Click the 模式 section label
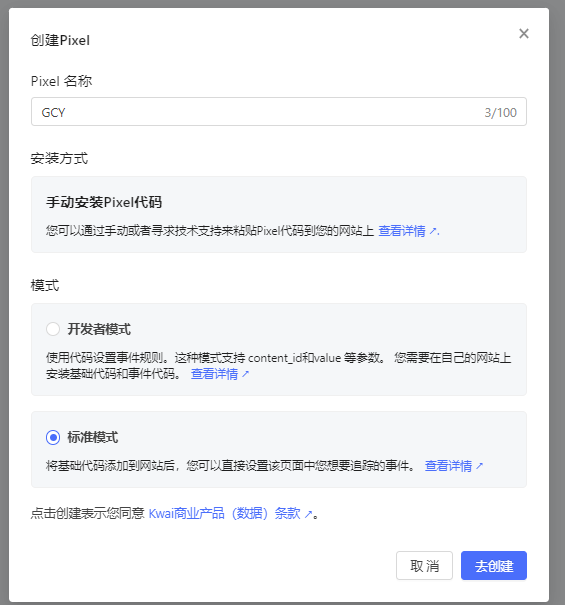 [45, 286]
